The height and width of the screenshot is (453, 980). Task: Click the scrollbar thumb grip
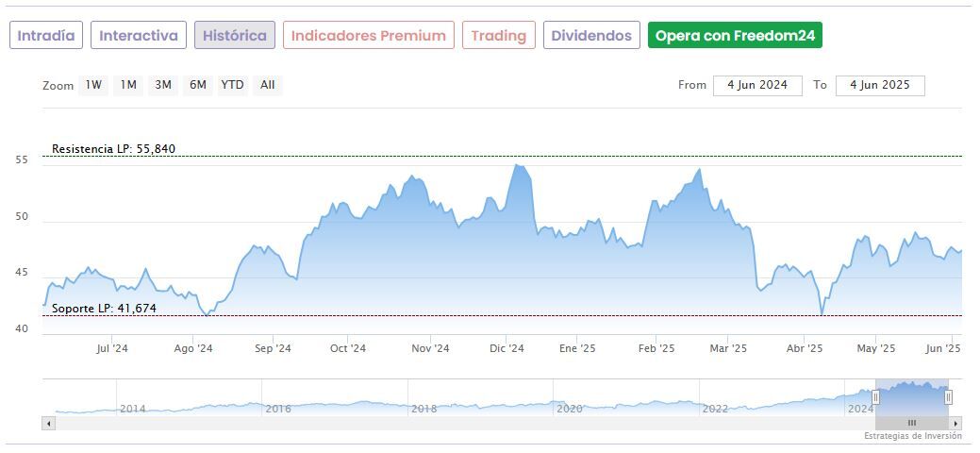coord(911,423)
